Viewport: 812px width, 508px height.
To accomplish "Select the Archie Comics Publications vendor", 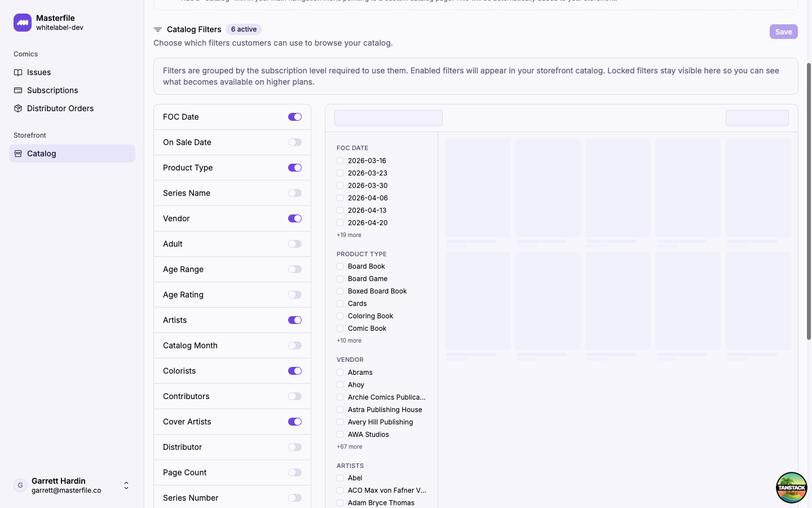I will tap(340, 397).
